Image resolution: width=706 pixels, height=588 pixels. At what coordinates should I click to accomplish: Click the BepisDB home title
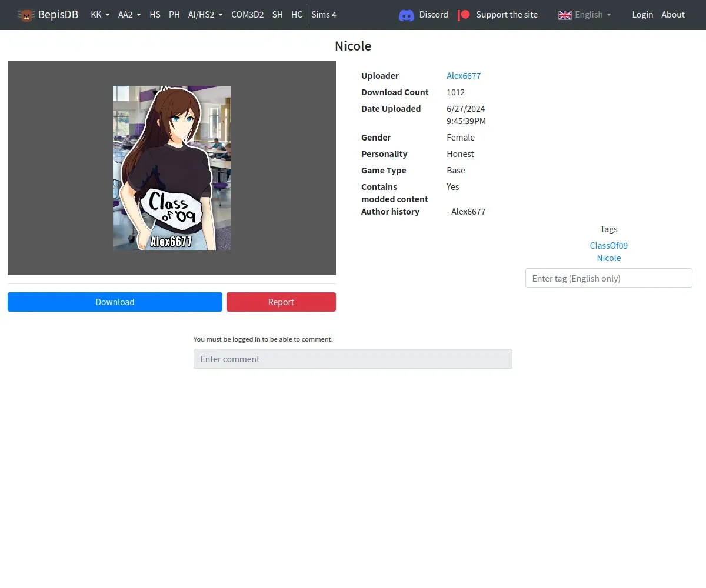[x=58, y=15]
